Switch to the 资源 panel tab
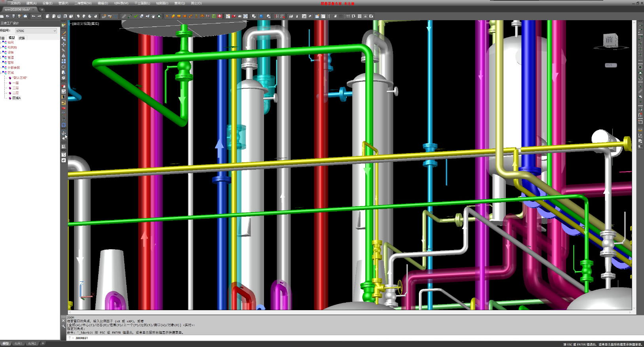 pyautogui.click(x=22, y=38)
